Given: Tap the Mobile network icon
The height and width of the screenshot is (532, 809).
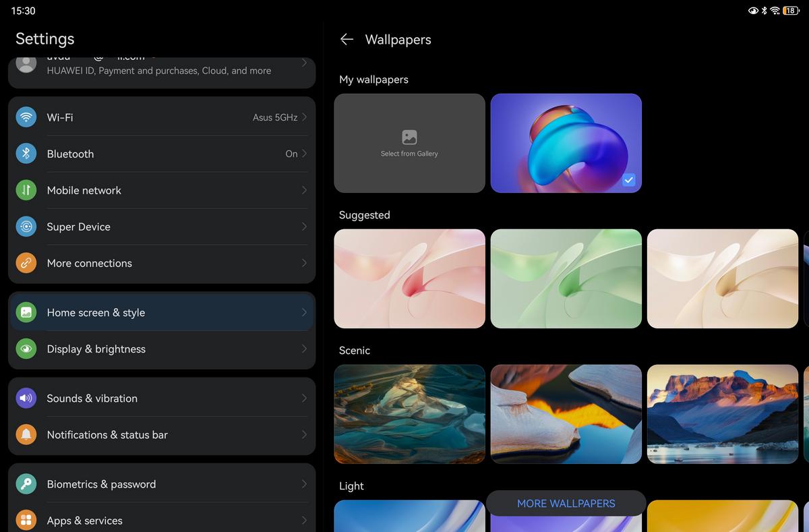Looking at the screenshot, I should pyautogui.click(x=26, y=190).
